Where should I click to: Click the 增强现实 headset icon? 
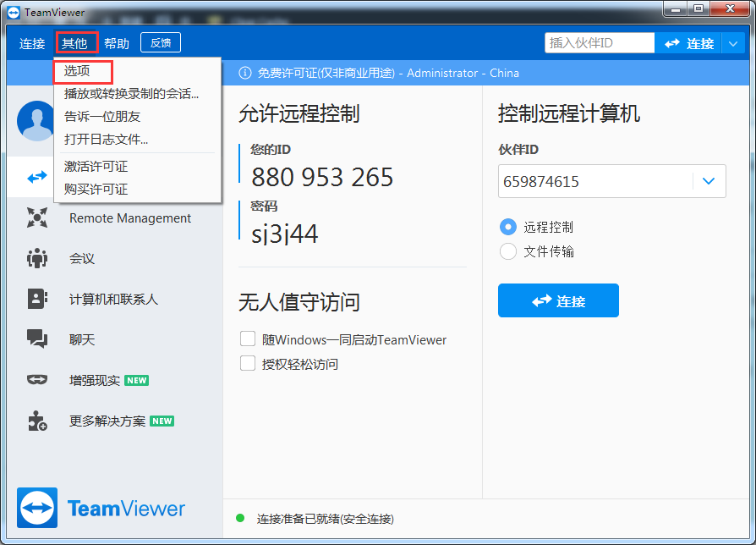pyautogui.click(x=37, y=380)
